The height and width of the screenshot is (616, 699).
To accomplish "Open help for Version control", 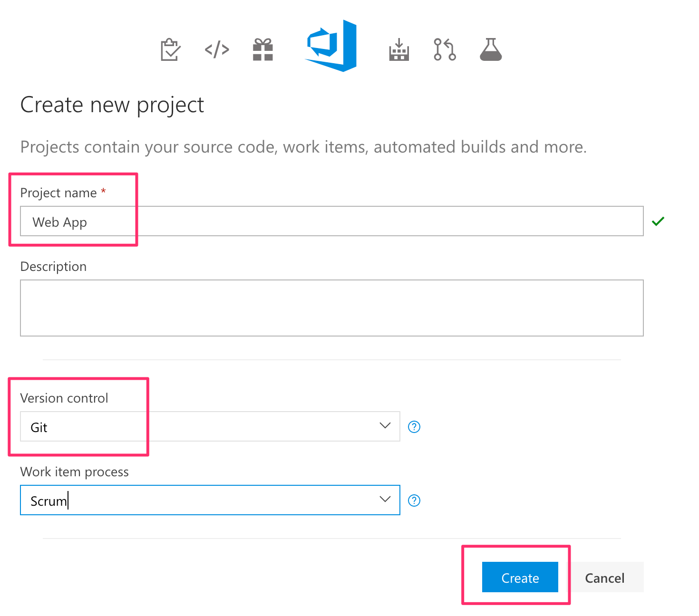I will click(x=414, y=427).
